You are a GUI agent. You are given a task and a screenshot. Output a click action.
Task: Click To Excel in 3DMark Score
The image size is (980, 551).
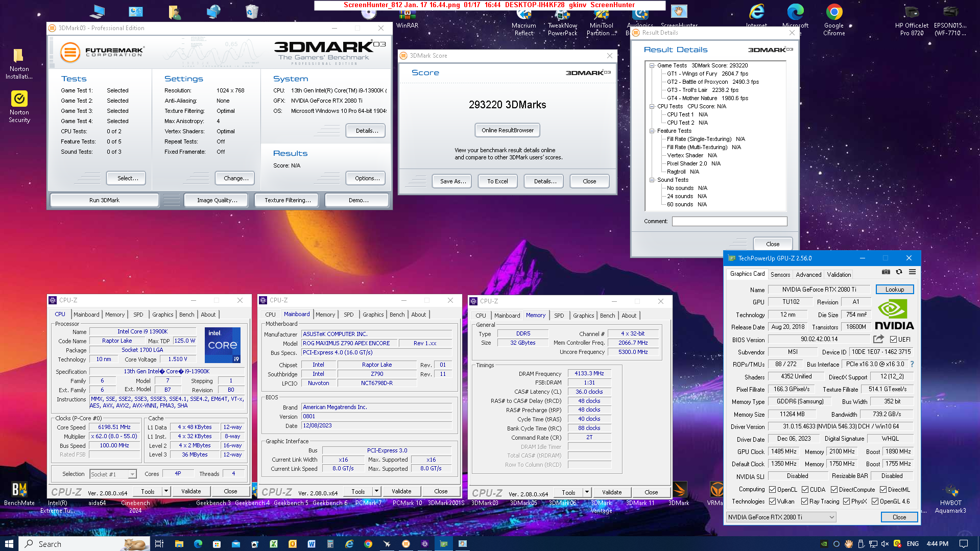point(497,181)
